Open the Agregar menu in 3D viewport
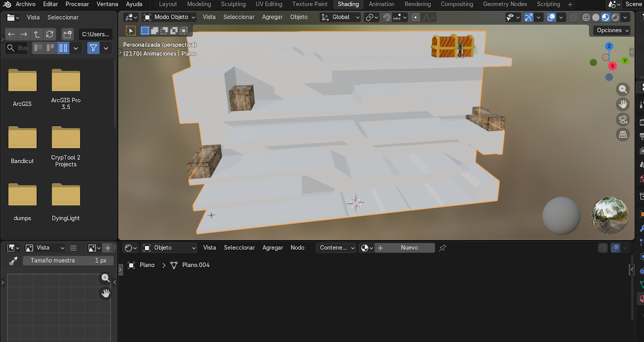The image size is (644, 342). pos(272,17)
